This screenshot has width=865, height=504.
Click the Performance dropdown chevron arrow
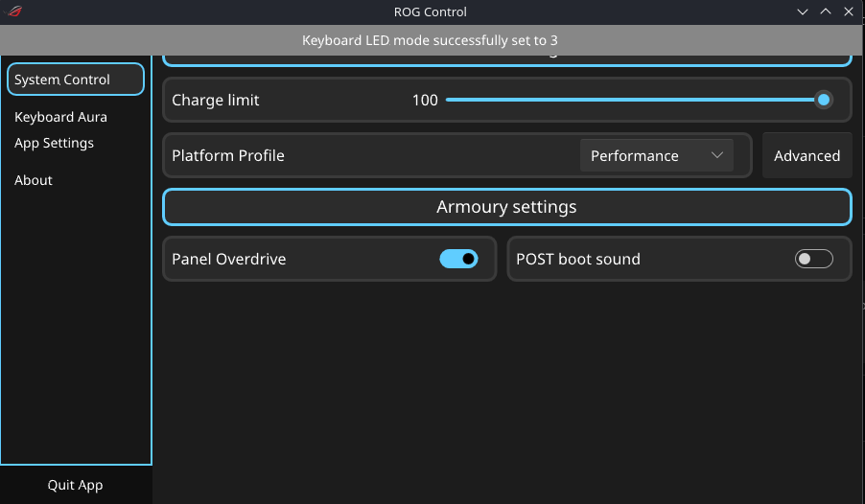[x=716, y=155]
